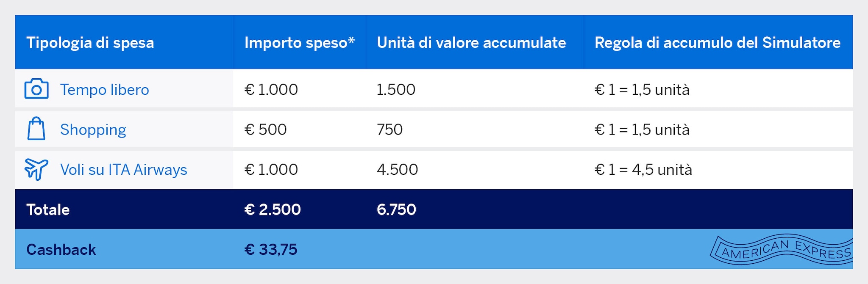Click the airplane icon for ITA flights
The image size is (868, 284).
(36, 169)
